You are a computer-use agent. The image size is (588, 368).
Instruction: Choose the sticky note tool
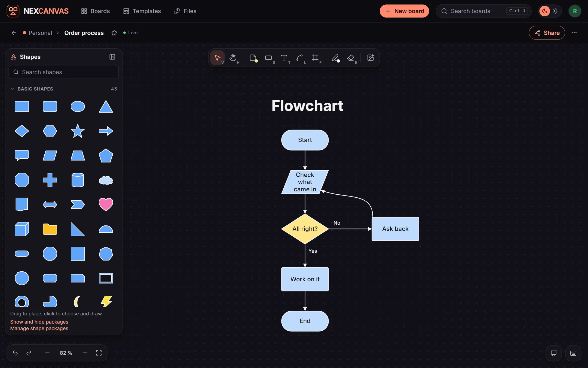253,58
